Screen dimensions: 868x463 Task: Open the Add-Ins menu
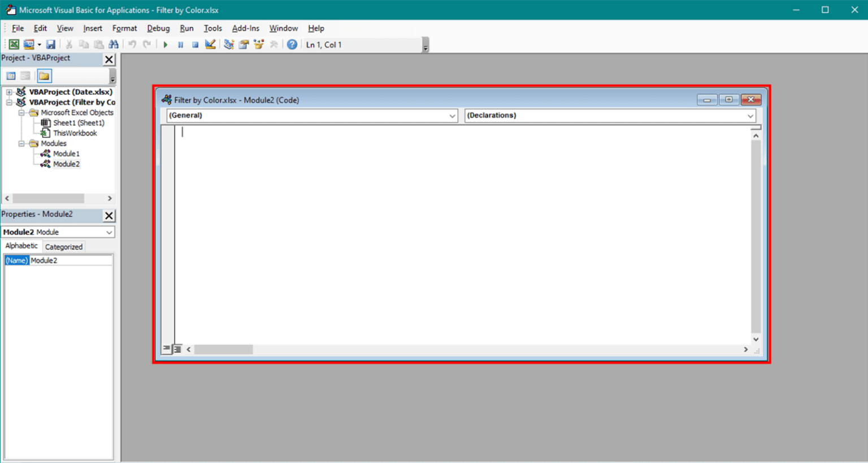pos(245,28)
